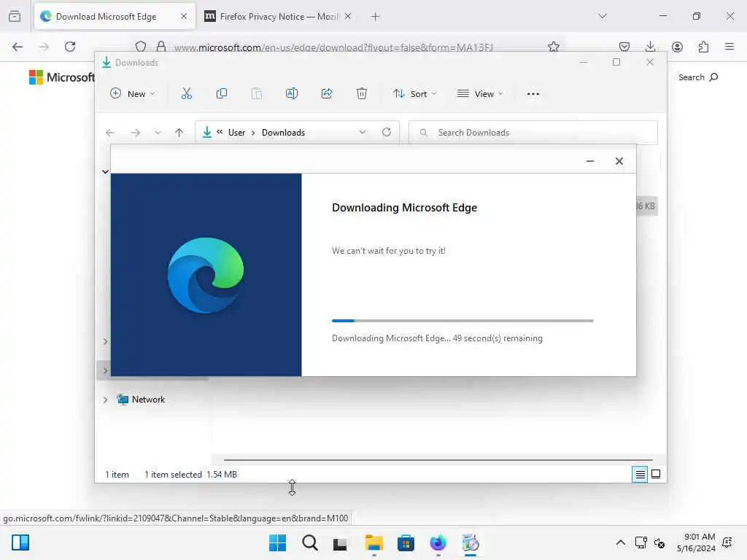Open the Sort options dropdown
Image resolution: width=747 pixels, height=560 pixels.
pos(414,94)
